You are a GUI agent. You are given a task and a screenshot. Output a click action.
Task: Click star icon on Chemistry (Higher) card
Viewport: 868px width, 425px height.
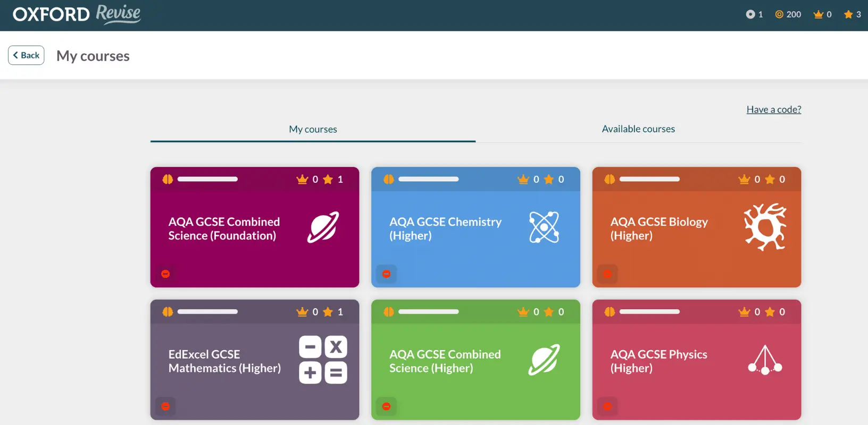549,179
